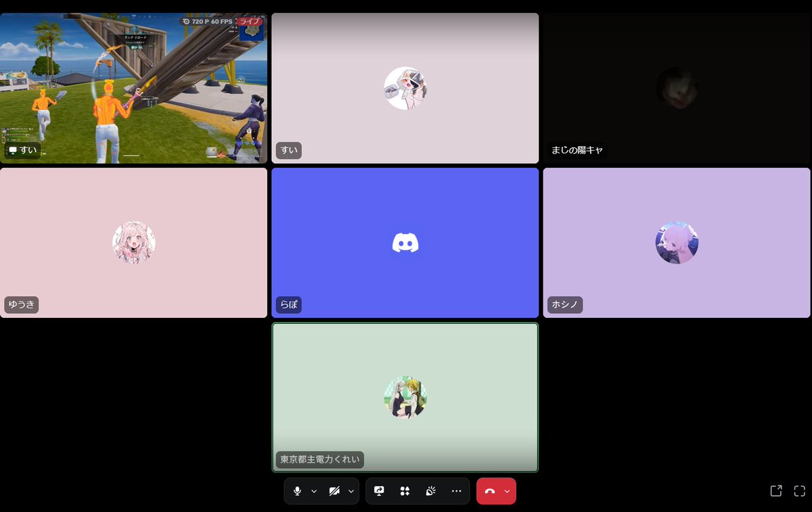Image resolution: width=812 pixels, height=512 pixels.
Task: Open camera options chevron
Action: click(351, 491)
